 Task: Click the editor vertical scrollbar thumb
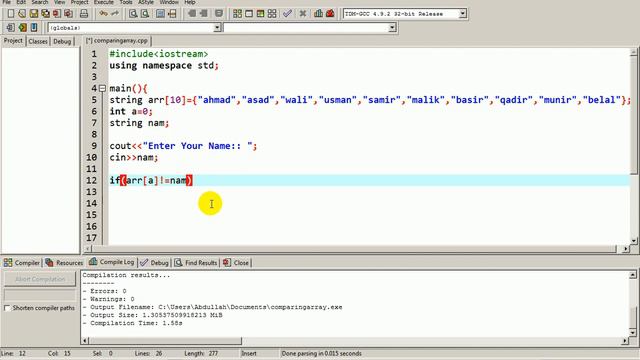click(x=633, y=116)
